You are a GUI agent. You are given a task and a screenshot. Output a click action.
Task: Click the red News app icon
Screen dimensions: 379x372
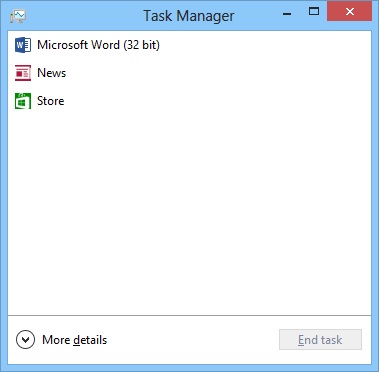pos(23,73)
